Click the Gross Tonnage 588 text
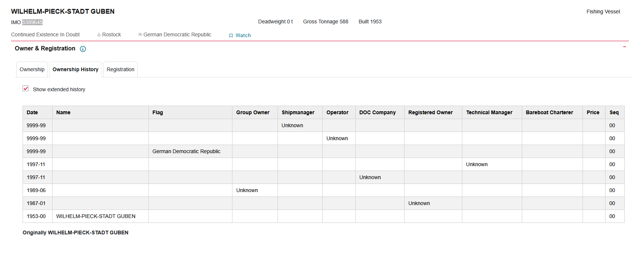This screenshot has height=254, width=644. tap(326, 22)
